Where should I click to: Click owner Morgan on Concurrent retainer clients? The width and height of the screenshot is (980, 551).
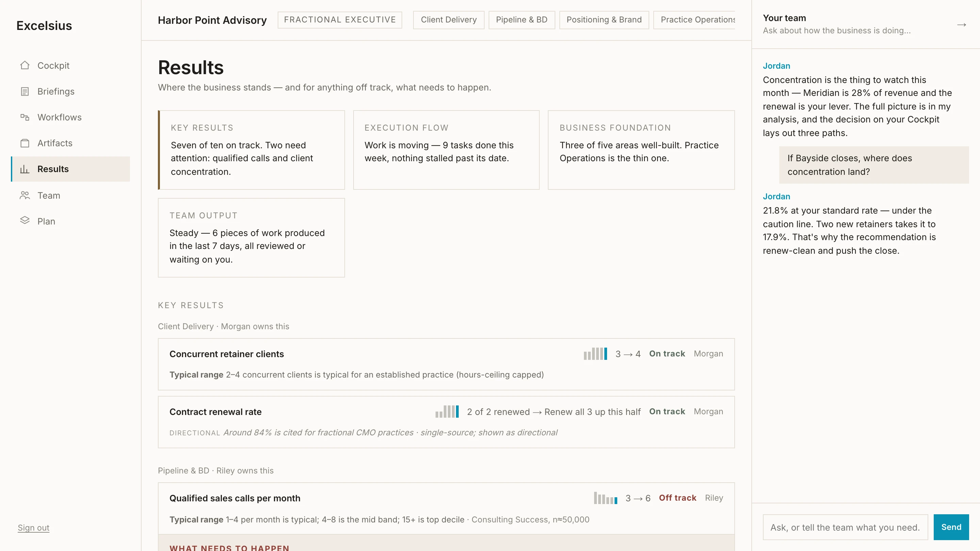(708, 354)
